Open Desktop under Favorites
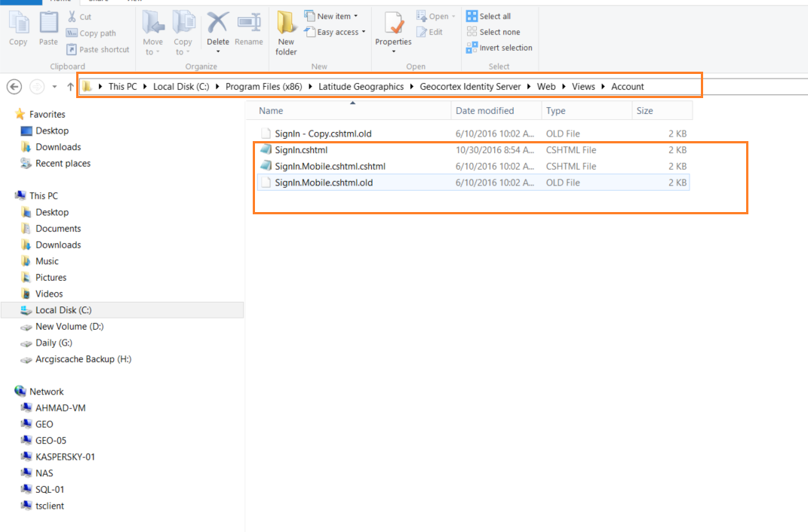The width and height of the screenshot is (808, 532). [51, 131]
